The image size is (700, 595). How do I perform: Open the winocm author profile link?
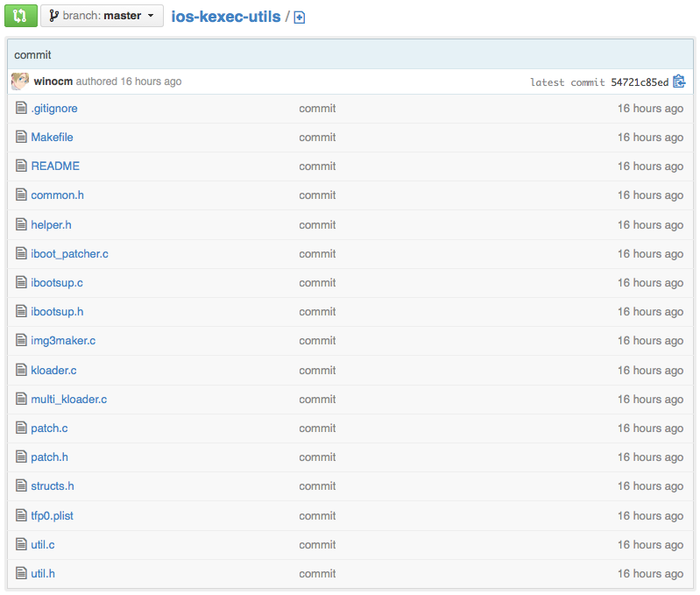point(53,81)
